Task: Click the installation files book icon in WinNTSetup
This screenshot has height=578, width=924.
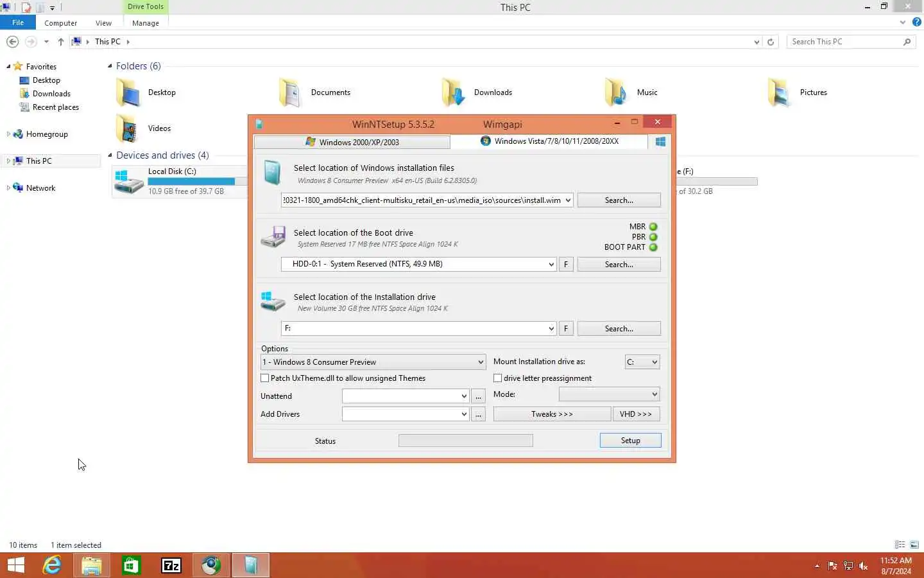Action: point(272,173)
